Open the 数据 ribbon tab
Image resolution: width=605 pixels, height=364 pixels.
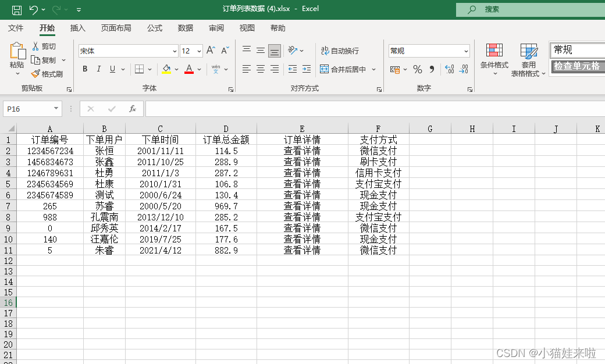tap(185, 28)
